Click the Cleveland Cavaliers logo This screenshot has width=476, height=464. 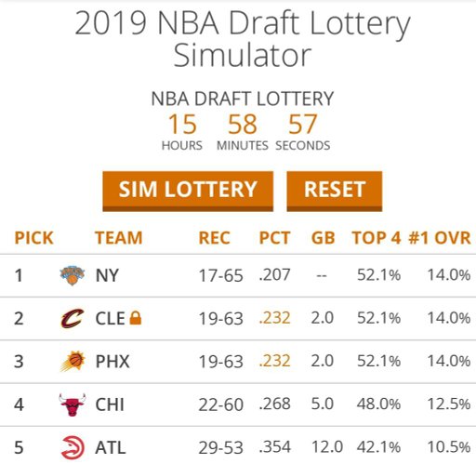72,318
